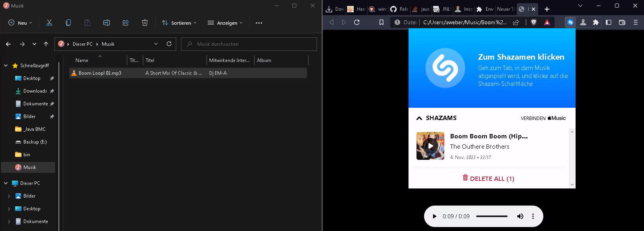The height and width of the screenshot is (231, 644).
Task: Open the Shazam extension icon in browser toolbar
Action: pos(570,22)
